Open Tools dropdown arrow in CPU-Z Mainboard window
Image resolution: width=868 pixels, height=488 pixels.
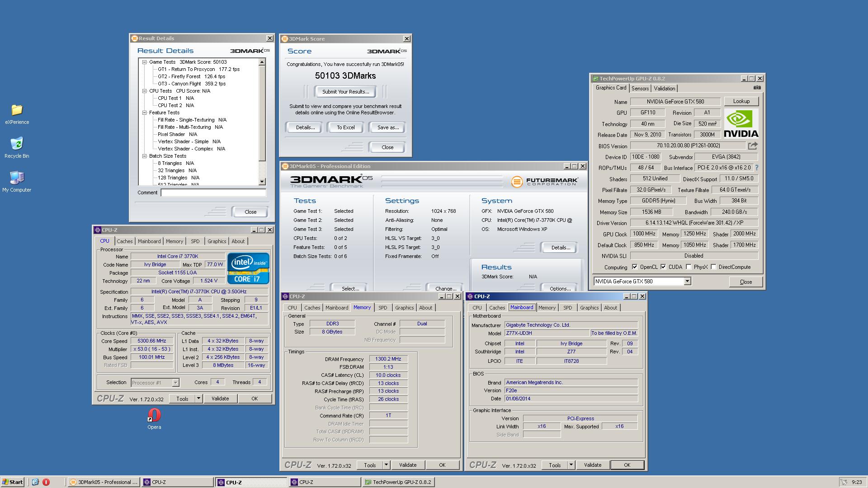[x=571, y=465]
